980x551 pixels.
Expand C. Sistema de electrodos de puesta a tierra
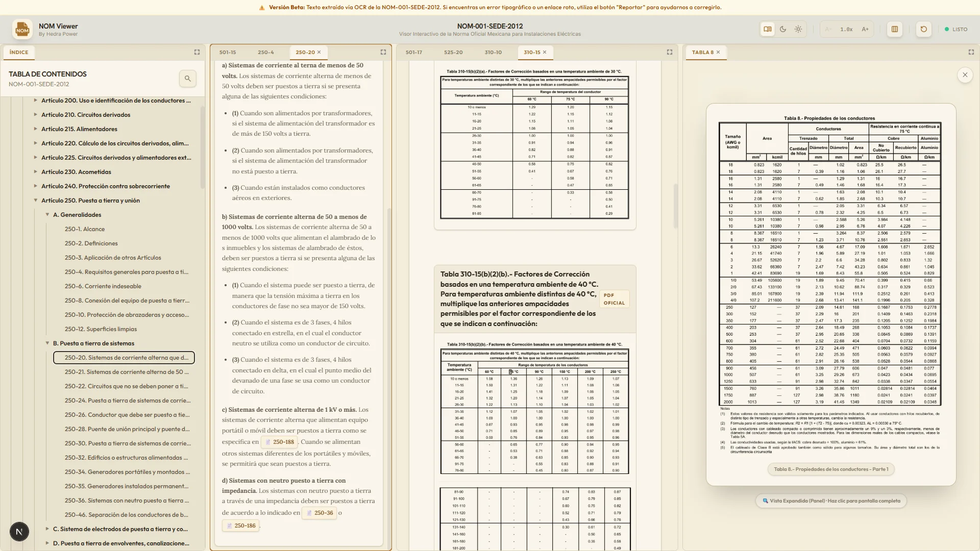click(x=47, y=529)
